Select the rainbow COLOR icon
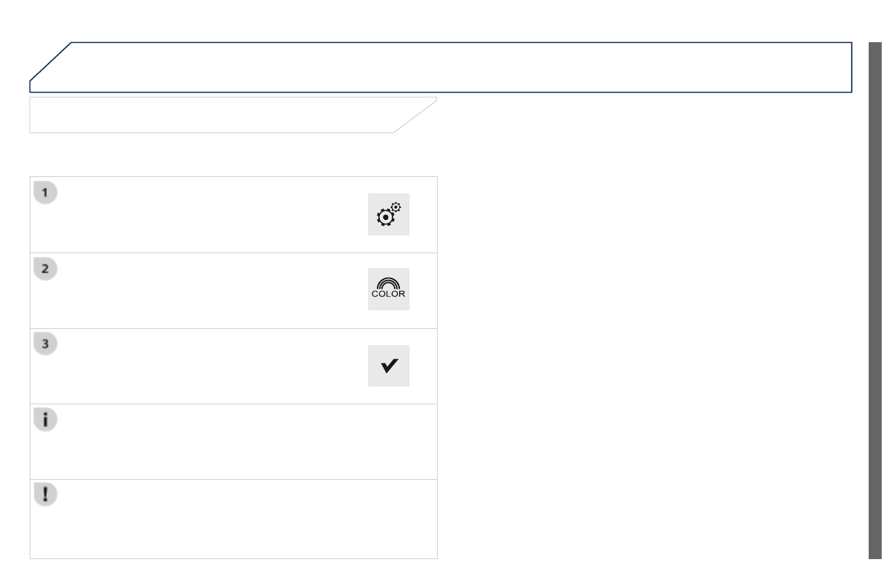This screenshot has width=882, height=588. tap(389, 290)
